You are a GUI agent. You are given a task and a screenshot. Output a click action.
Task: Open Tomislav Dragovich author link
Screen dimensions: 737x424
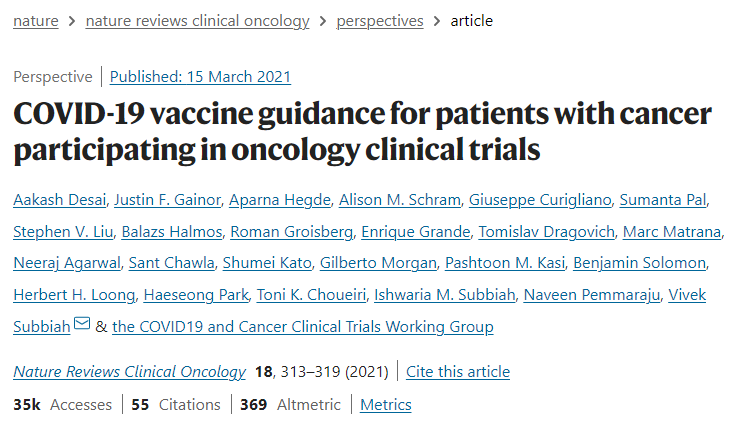tap(547, 231)
